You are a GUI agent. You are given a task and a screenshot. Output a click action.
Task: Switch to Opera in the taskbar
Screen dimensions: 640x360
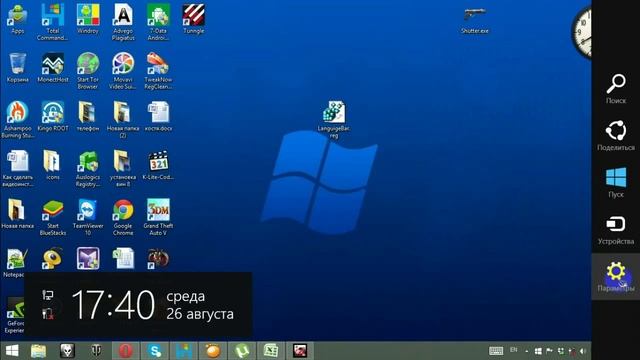126,351
